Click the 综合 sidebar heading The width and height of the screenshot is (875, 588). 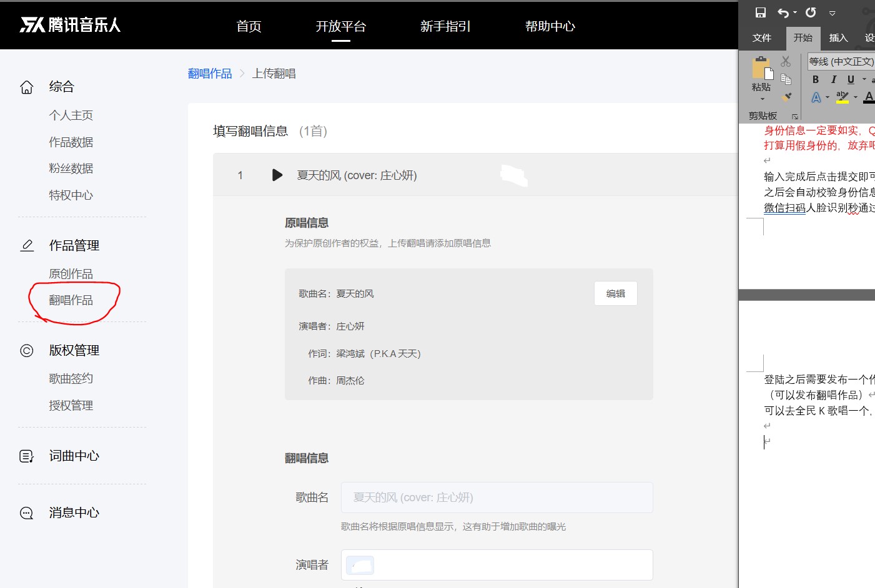point(62,87)
